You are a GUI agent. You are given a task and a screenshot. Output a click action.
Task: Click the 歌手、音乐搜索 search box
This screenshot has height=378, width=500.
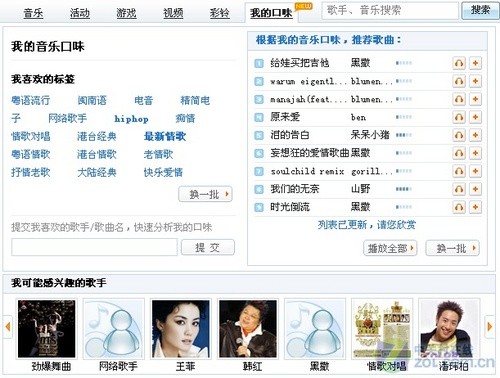[390, 11]
